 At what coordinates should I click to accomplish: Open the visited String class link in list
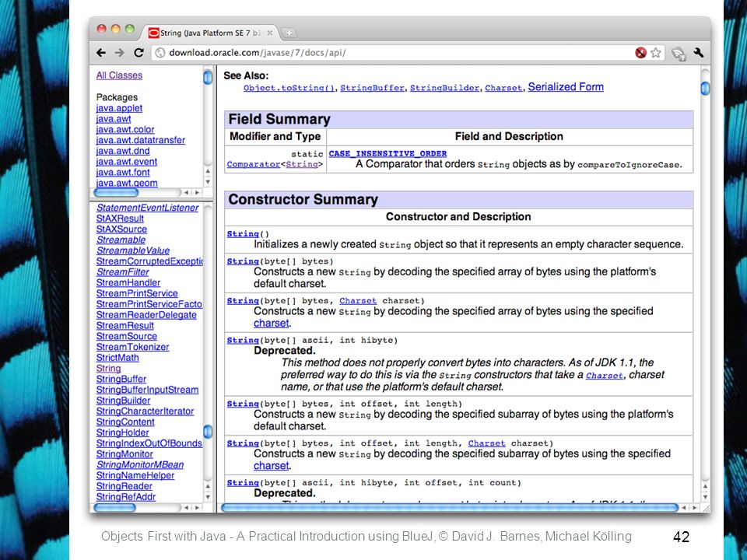click(x=109, y=369)
